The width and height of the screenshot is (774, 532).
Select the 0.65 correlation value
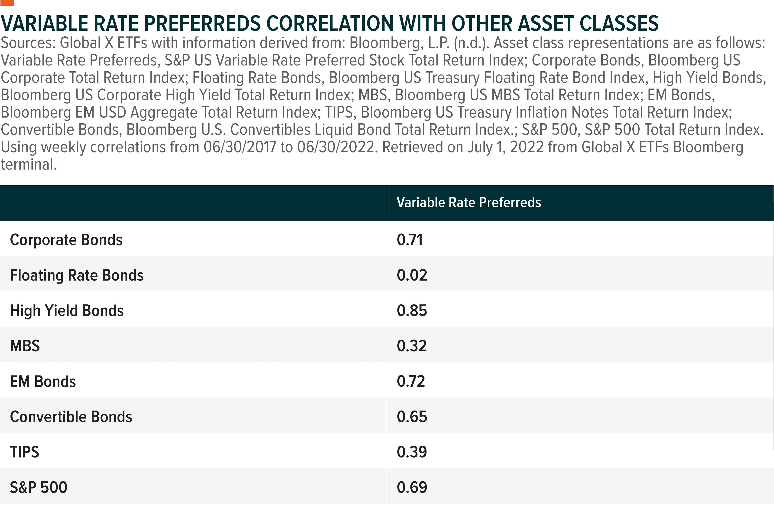412,417
